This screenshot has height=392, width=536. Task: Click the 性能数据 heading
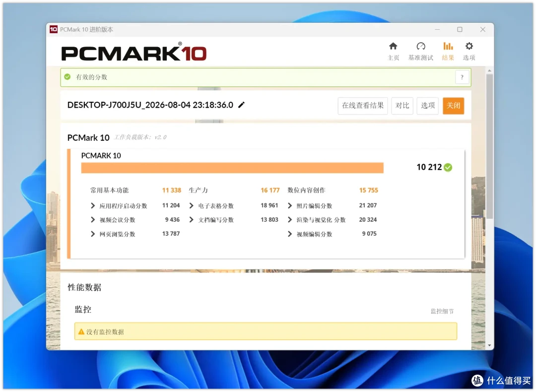(84, 287)
